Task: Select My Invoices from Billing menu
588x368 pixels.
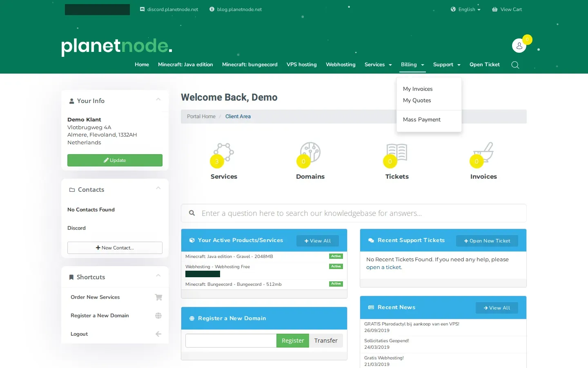Action: click(x=418, y=89)
